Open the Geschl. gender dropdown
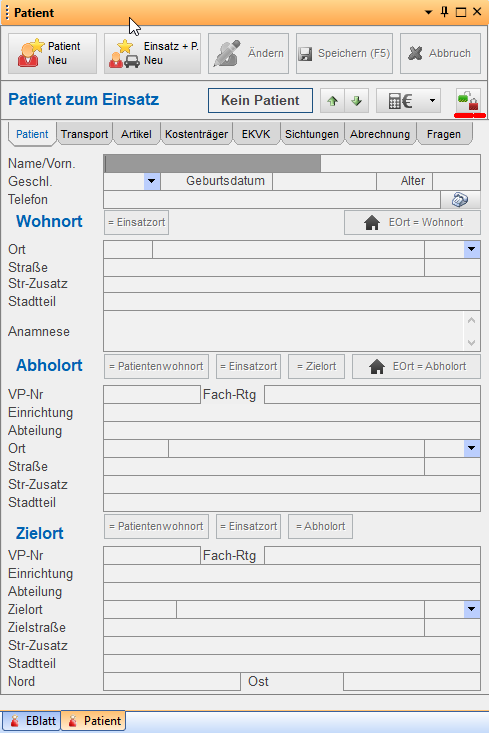The height and width of the screenshot is (733, 489). tap(151, 181)
